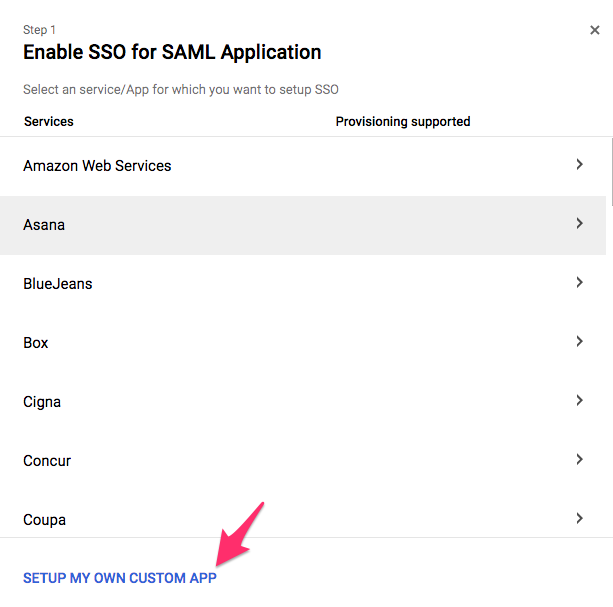The image size is (613, 607).
Task: Click the Provisioning supported column header
Action: pyautogui.click(x=402, y=122)
